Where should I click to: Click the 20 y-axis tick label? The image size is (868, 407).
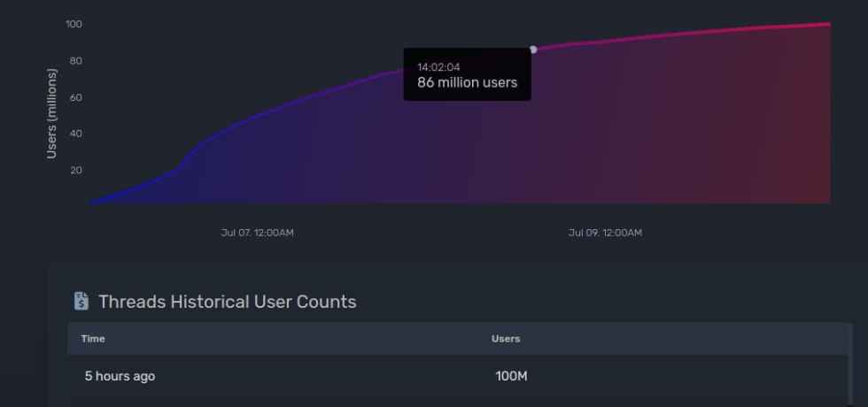pyautogui.click(x=76, y=170)
